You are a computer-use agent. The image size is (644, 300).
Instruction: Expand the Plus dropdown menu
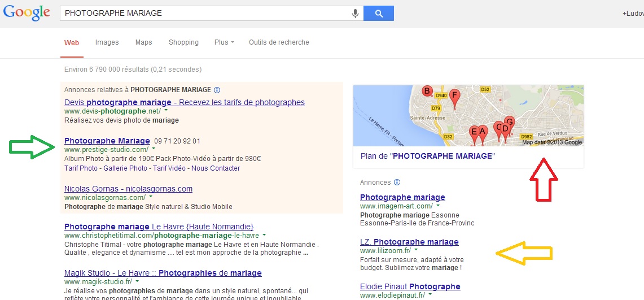[224, 42]
